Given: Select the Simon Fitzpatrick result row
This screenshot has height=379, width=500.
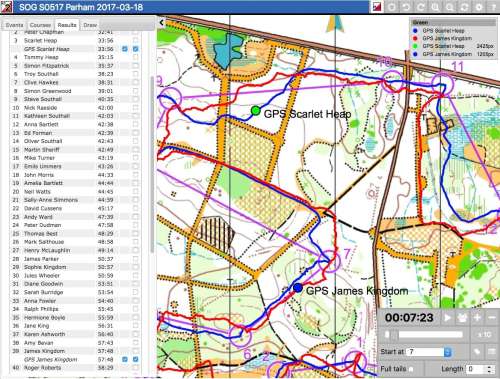Looking at the screenshot, I should coord(75,66).
